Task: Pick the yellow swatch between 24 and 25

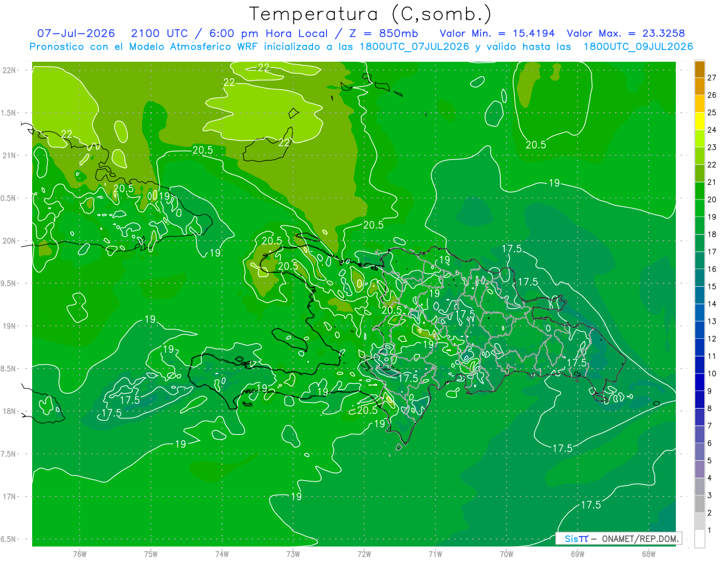Action: [x=699, y=121]
